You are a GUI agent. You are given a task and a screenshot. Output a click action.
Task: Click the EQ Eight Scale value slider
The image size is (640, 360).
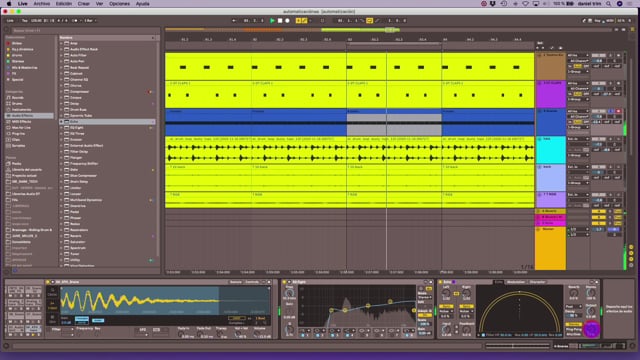pyautogui.click(x=424, y=324)
